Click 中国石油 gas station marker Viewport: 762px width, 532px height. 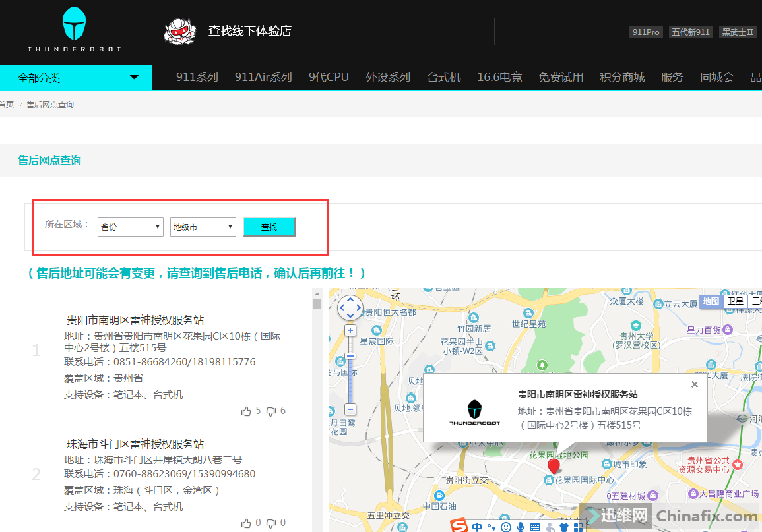(x=439, y=496)
